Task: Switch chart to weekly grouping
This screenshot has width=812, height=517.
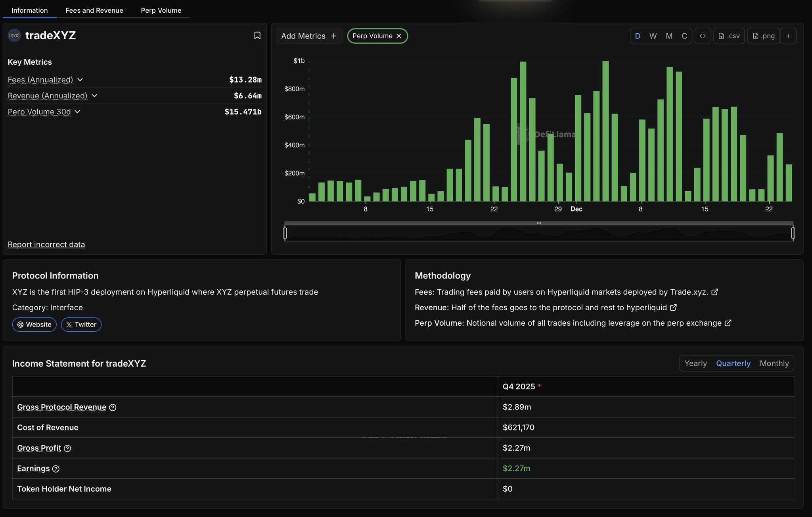Action: (x=653, y=36)
